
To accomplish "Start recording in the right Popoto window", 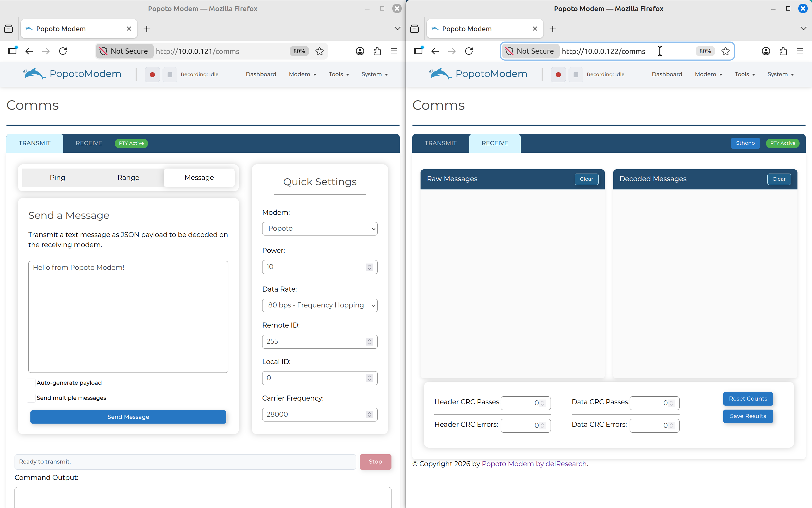I will click(x=558, y=75).
